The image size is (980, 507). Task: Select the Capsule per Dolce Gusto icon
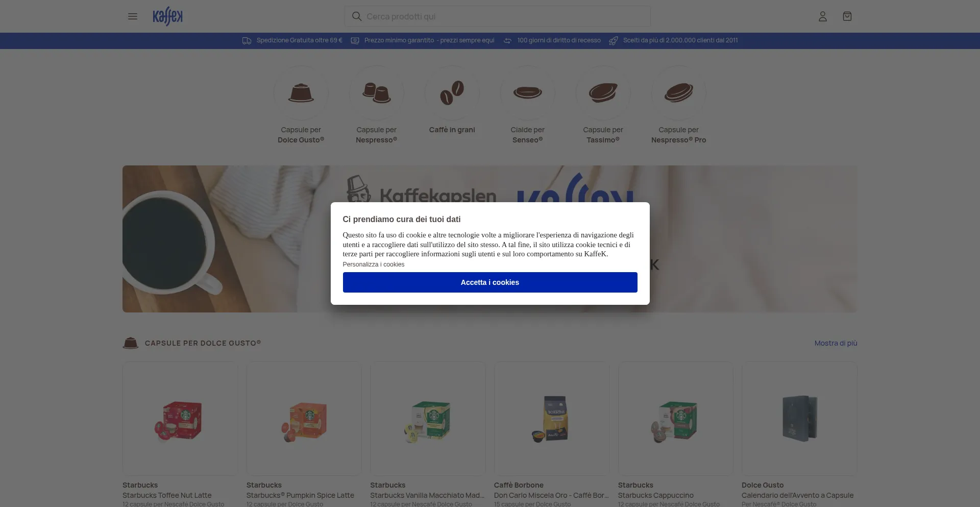coord(301,93)
